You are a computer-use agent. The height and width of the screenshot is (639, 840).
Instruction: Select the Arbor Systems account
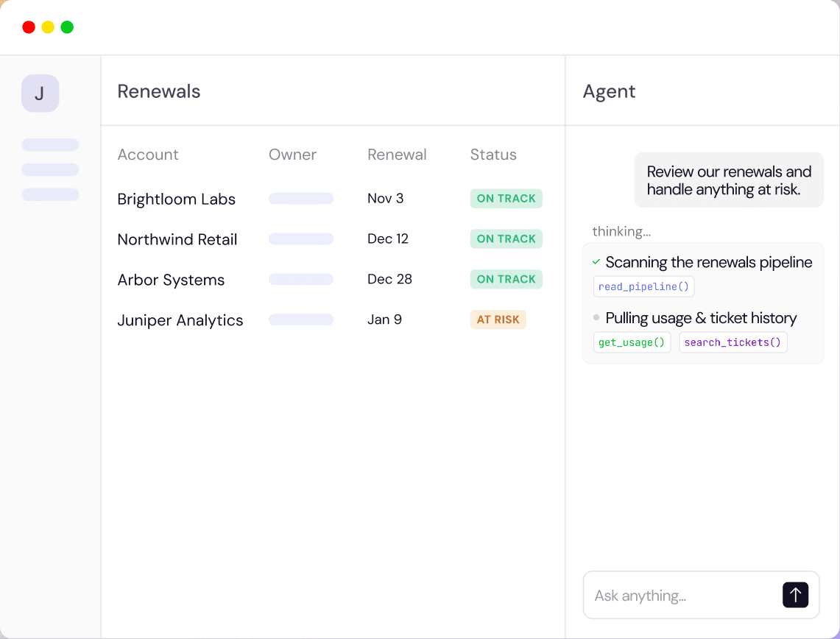coord(171,280)
